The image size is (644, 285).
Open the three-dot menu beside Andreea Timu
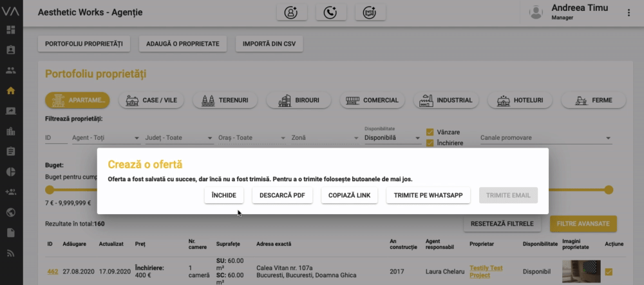click(629, 12)
